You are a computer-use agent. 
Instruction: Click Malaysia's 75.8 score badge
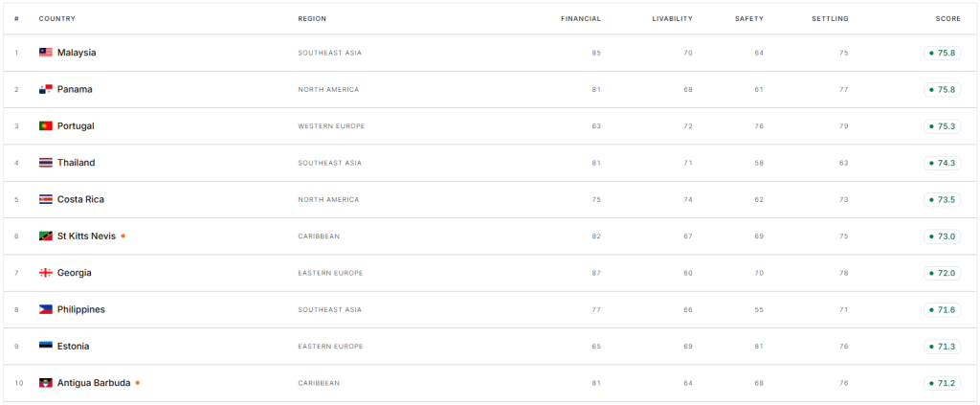942,53
